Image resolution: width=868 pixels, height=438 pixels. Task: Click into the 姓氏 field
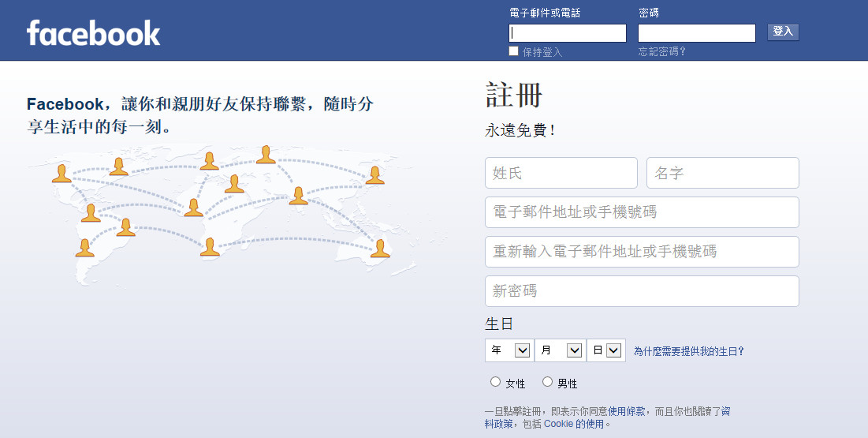(561, 173)
